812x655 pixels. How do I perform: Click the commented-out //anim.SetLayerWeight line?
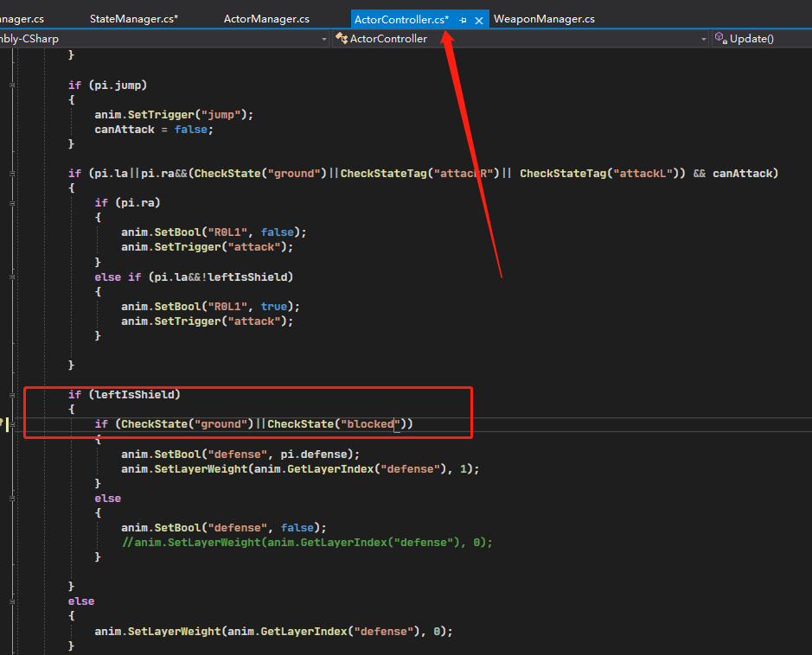pyautogui.click(x=307, y=543)
